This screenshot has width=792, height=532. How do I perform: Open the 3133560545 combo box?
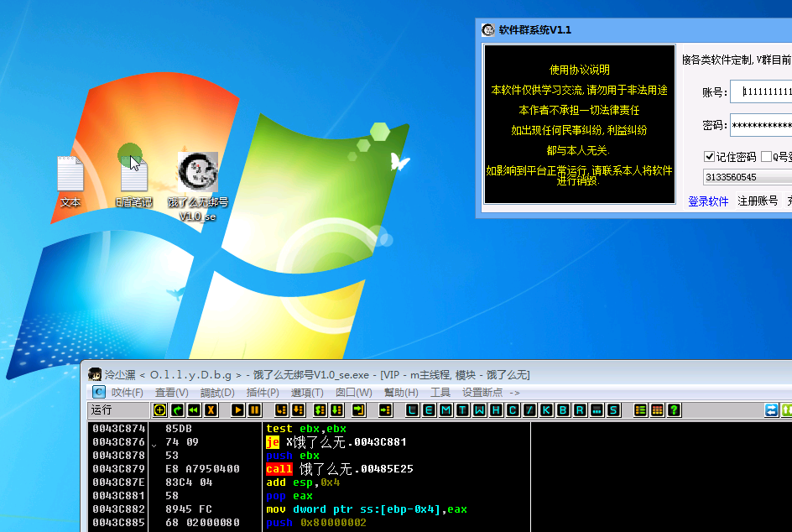[748, 177]
